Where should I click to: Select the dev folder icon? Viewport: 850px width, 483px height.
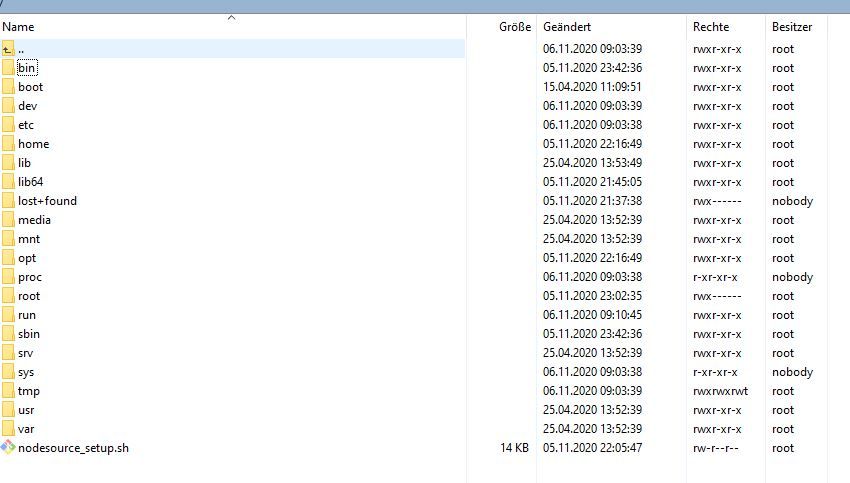click(x=8, y=106)
